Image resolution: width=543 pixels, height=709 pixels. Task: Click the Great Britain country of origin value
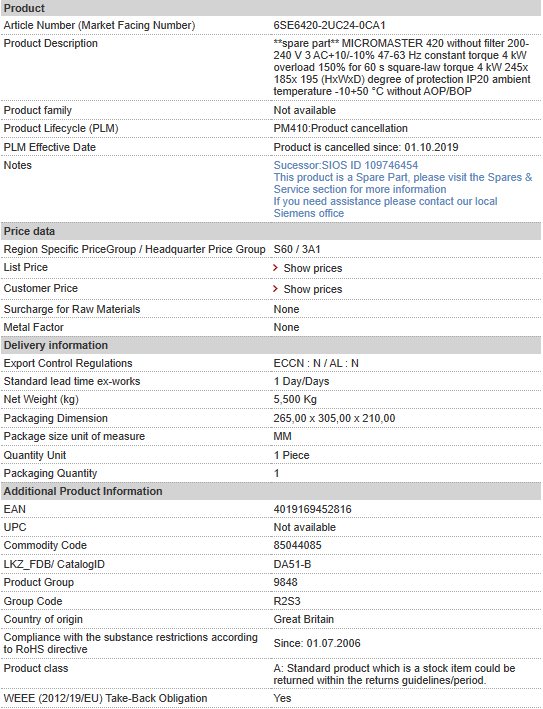(x=303, y=619)
